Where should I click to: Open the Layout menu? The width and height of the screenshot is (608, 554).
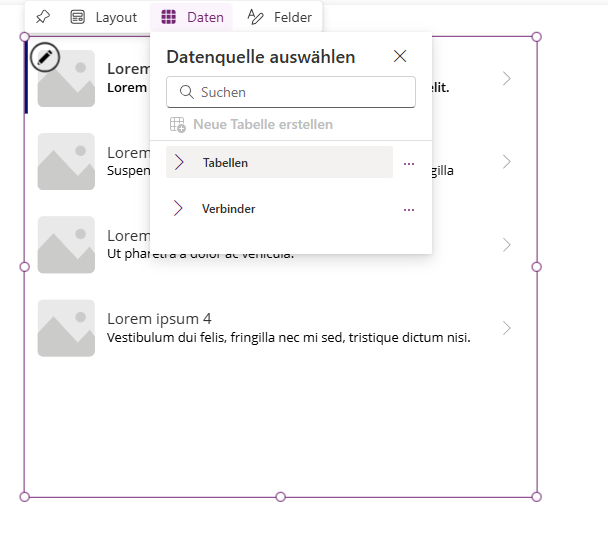104,17
